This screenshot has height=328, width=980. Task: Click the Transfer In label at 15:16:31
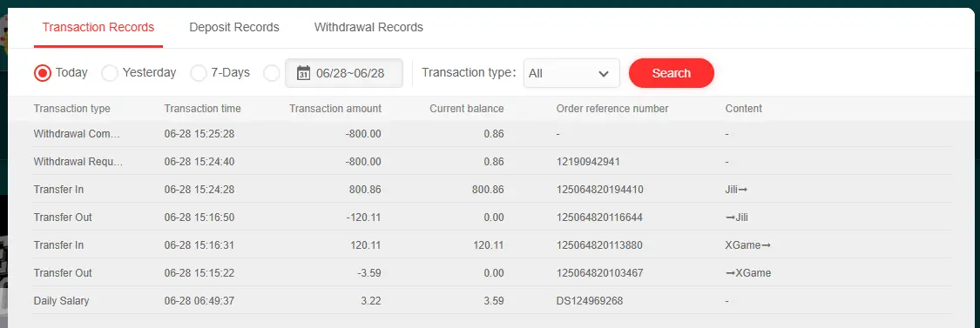pos(58,244)
